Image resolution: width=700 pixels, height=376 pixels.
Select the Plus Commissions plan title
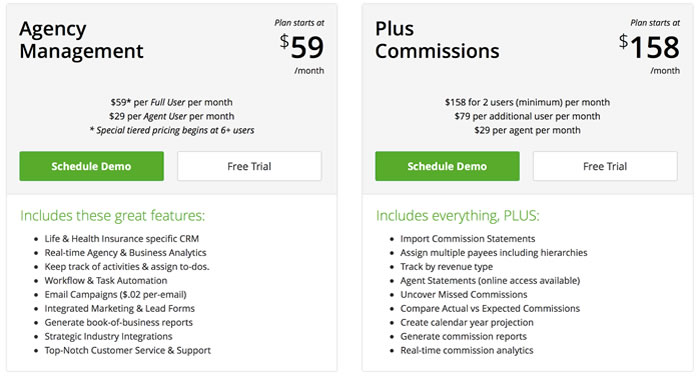pyautogui.click(x=437, y=40)
